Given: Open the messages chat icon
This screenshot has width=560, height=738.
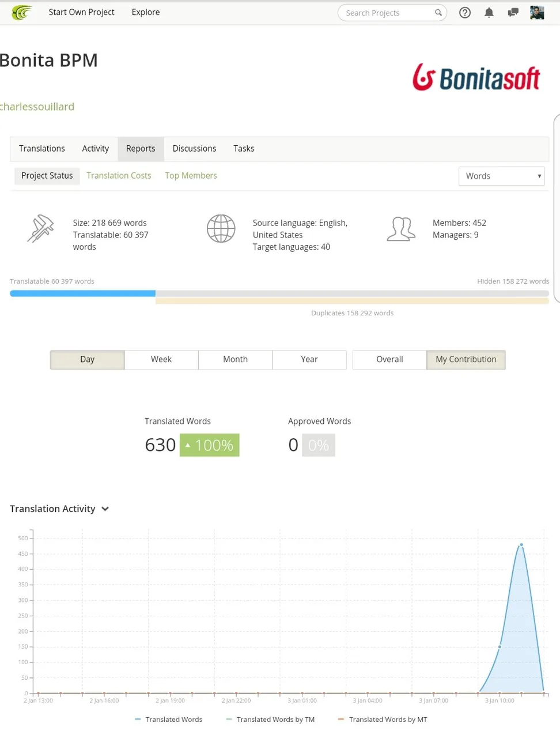Looking at the screenshot, I should pyautogui.click(x=513, y=13).
